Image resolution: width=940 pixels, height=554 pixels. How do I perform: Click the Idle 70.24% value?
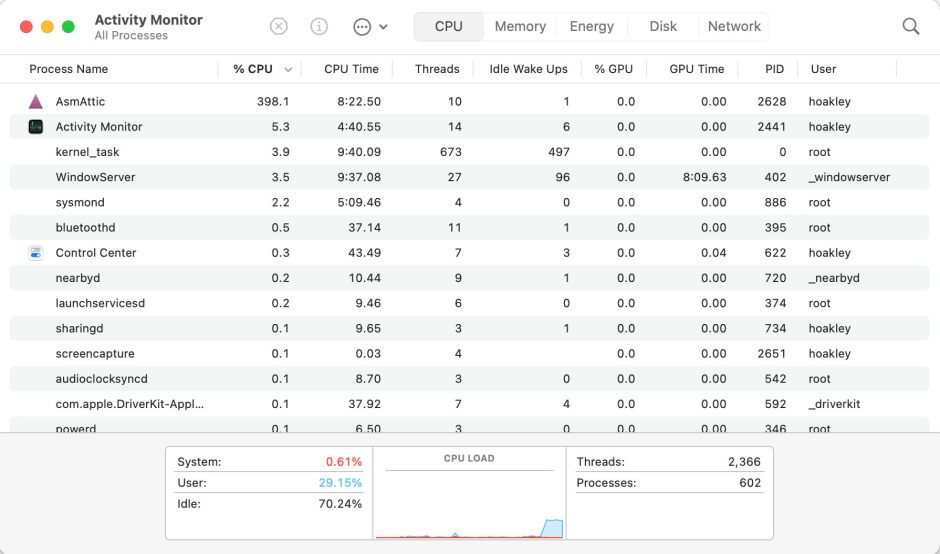click(x=340, y=504)
